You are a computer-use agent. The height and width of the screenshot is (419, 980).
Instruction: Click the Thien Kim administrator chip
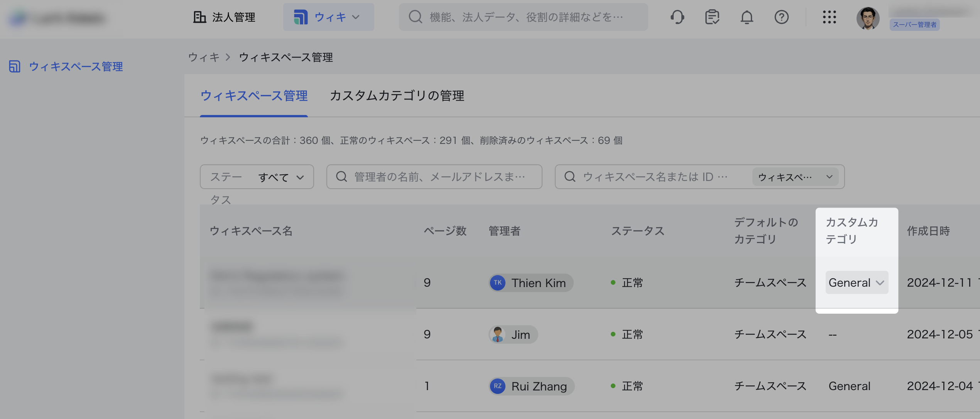[531, 283]
